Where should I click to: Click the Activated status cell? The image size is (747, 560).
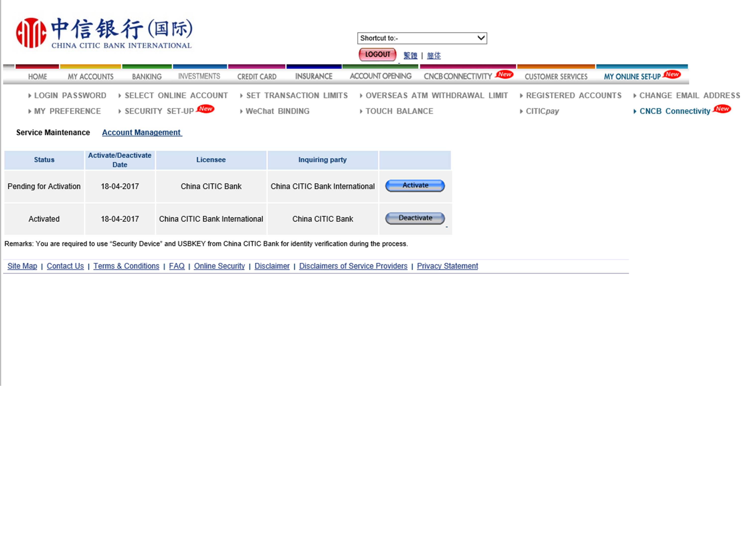tap(44, 219)
